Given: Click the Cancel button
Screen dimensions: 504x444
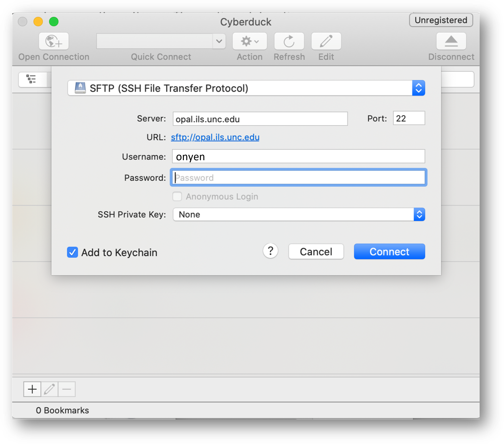Looking at the screenshot, I should pos(316,252).
